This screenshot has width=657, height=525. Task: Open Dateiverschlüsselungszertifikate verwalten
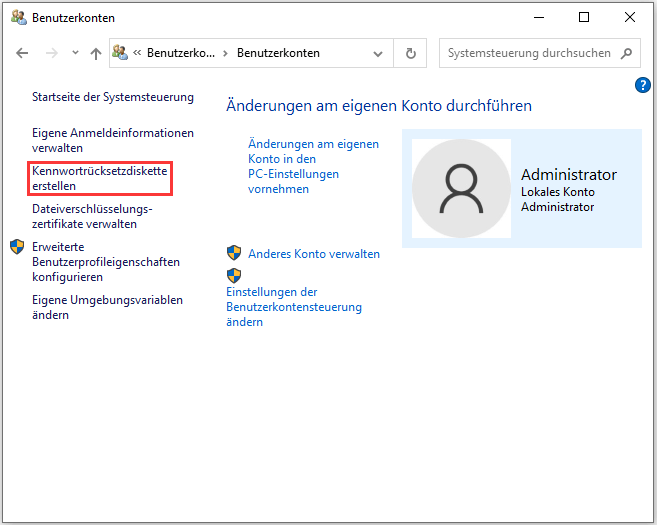click(91, 216)
